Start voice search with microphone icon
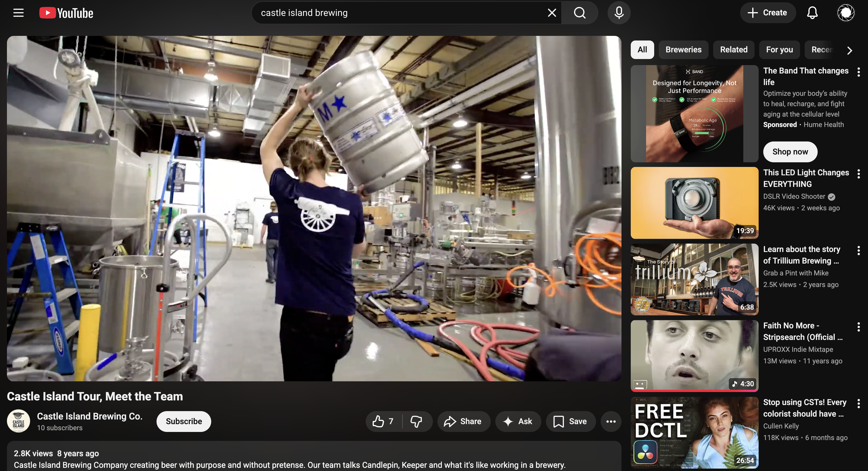This screenshot has width=868, height=471. pos(619,13)
